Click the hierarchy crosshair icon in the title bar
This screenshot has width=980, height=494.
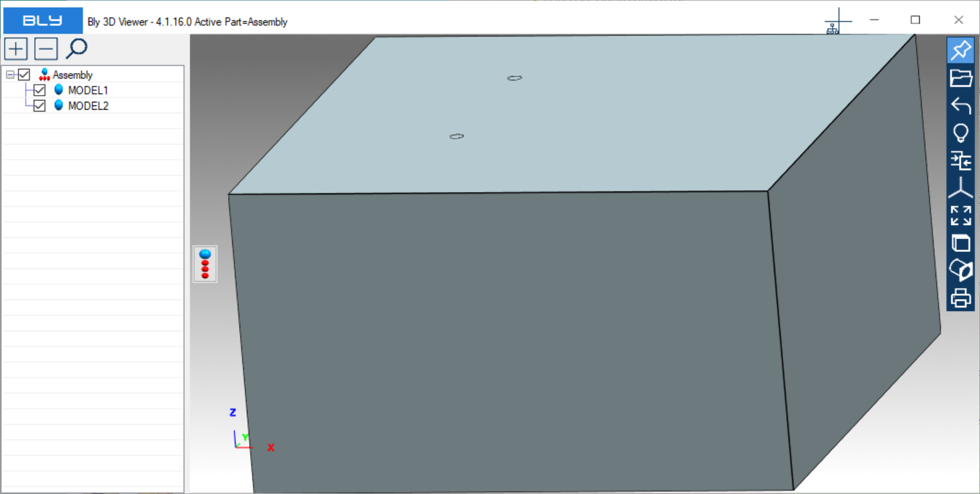837,21
